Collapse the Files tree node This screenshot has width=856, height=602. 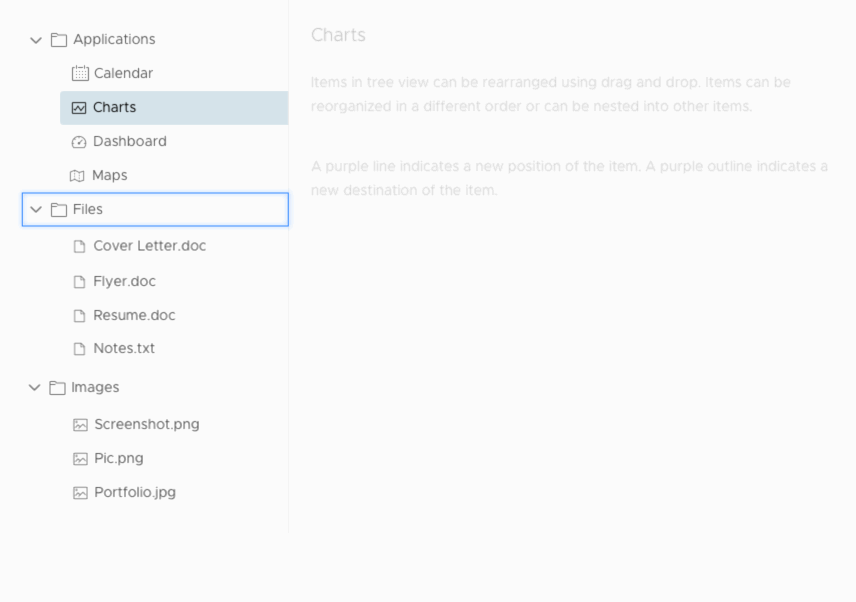(36, 209)
